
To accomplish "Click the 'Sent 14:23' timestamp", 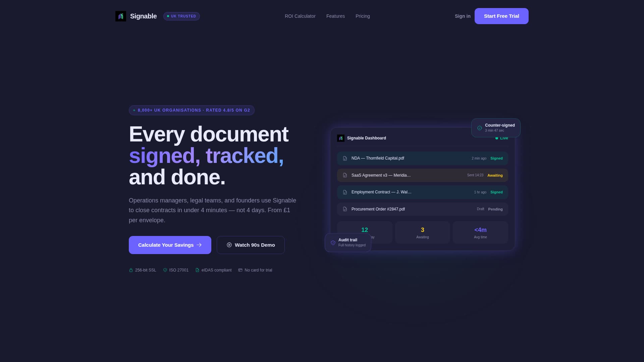I will pyautogui.click(x=475, y=175).
